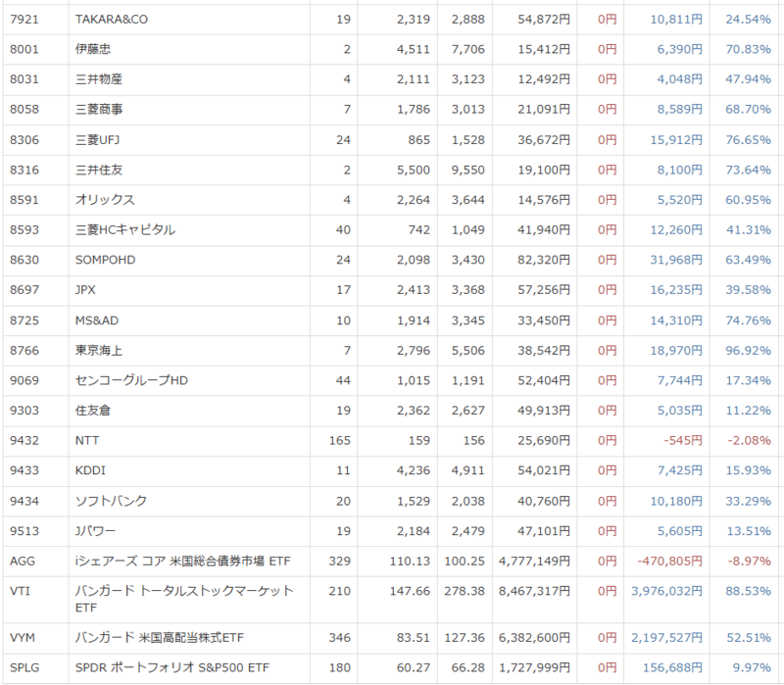Select the 278.38 current price for VTI
This screenshot has width=784, height=685.
pos(465,591)
